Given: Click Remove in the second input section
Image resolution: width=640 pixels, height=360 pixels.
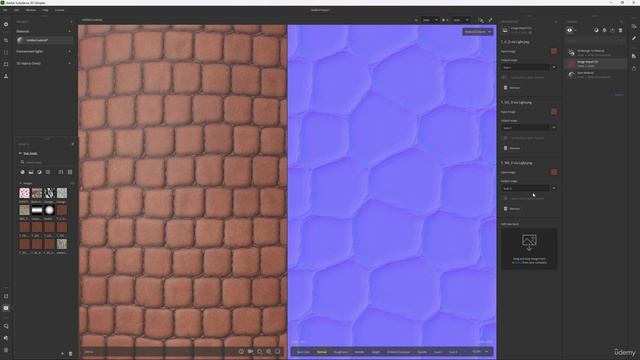Looking at the screenshot, I should point(512,148).
